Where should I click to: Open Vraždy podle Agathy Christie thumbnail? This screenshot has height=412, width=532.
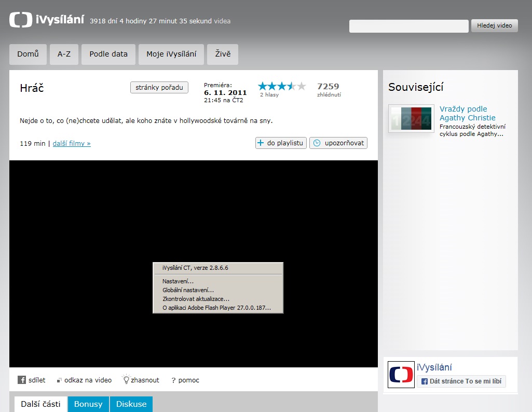pos(411,118)
